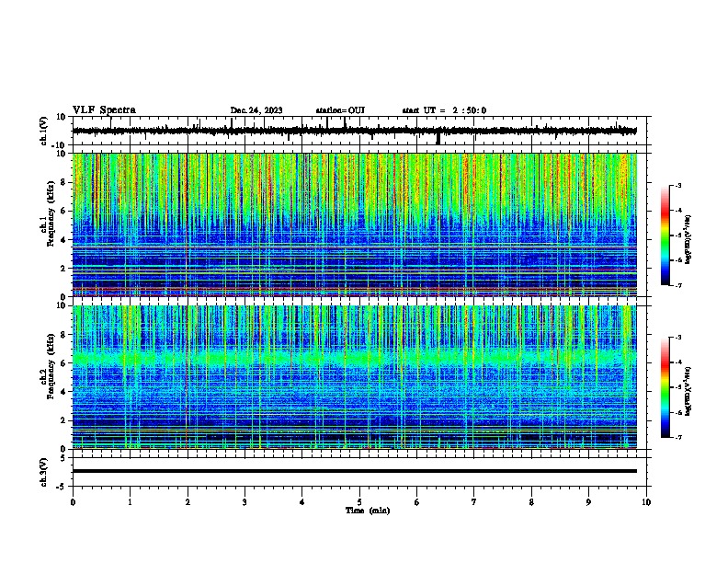
Task: Click the 'VLF Spectra' title text
Action: pyautogui.click(x=104, y=110)
